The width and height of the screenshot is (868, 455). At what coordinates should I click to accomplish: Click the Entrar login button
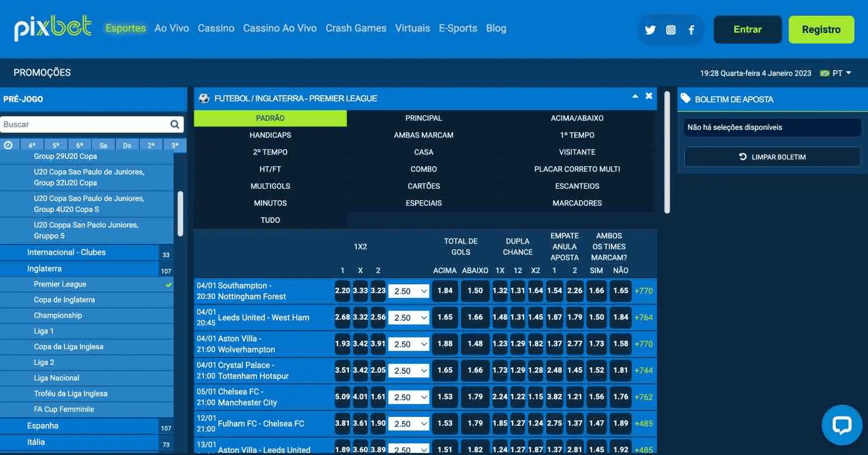(748, 30)
